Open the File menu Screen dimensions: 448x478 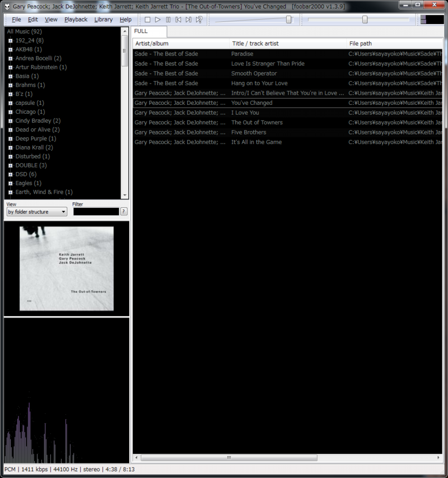pos(16,20)
